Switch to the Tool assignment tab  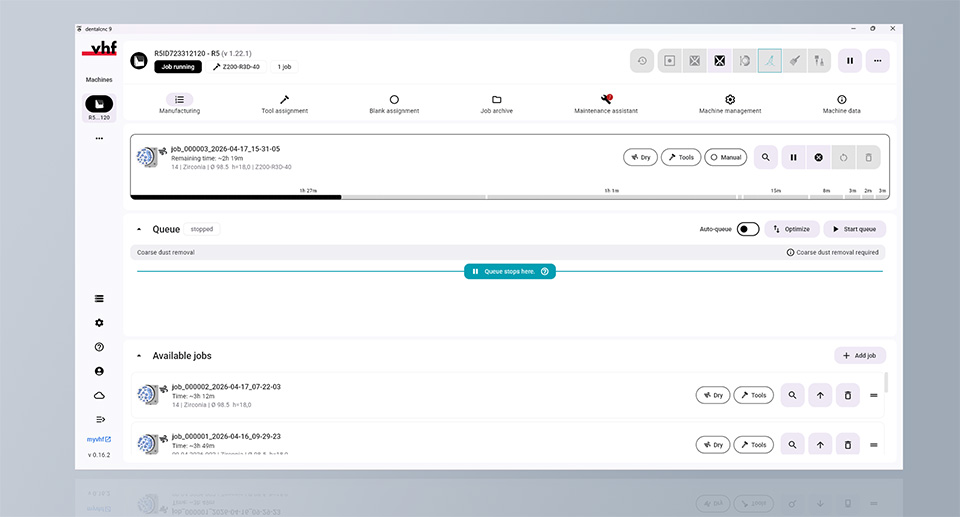pyautogui.click(x=285, y=104)
